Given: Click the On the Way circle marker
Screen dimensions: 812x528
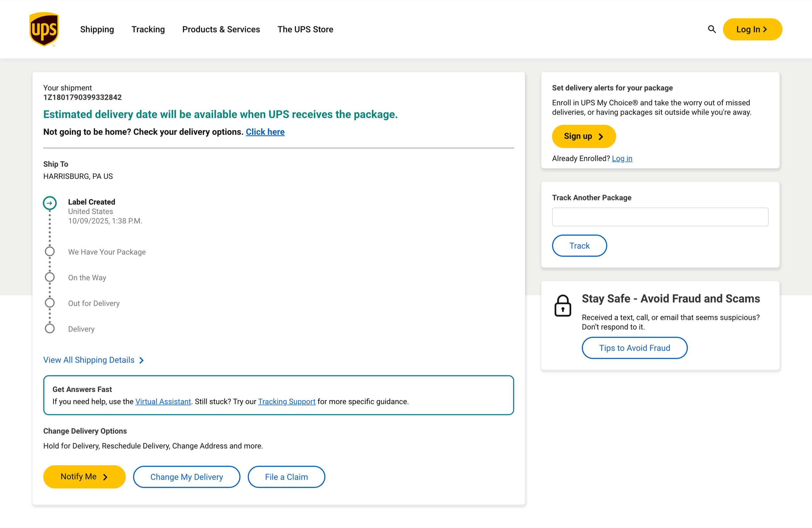Looking at the screenshot, I should coord(50,277).
